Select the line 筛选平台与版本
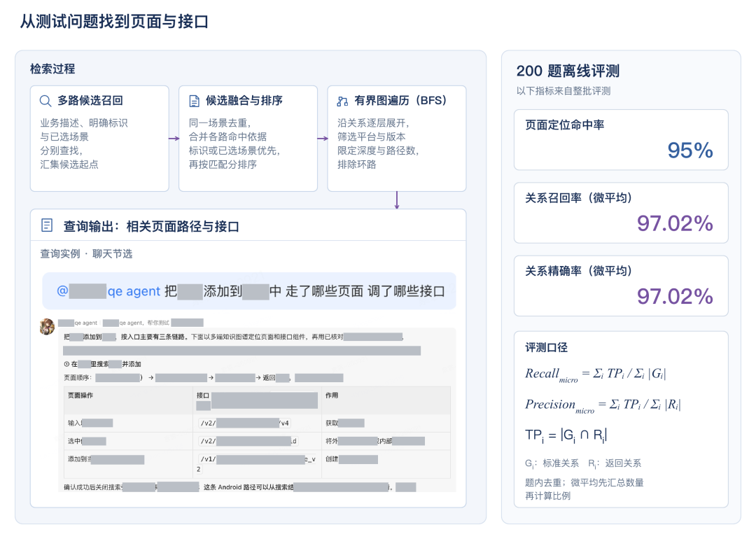This screenshot has height=539, width=756. pos(371,137)
